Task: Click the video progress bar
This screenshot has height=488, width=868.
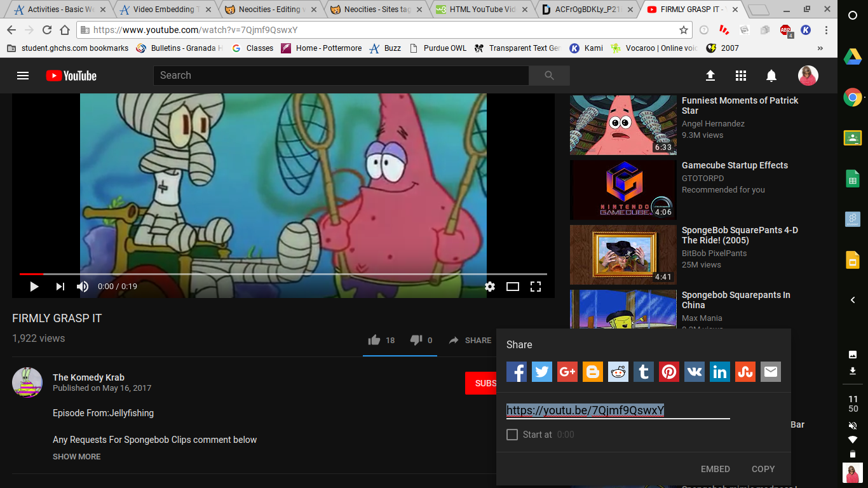Action: 283,274
